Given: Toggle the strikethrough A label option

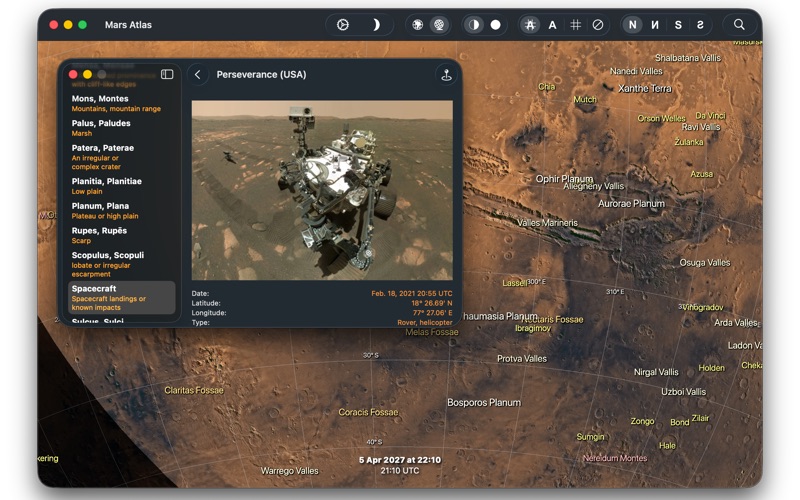Looking at the screenshot, I should [x=531, y=24].
